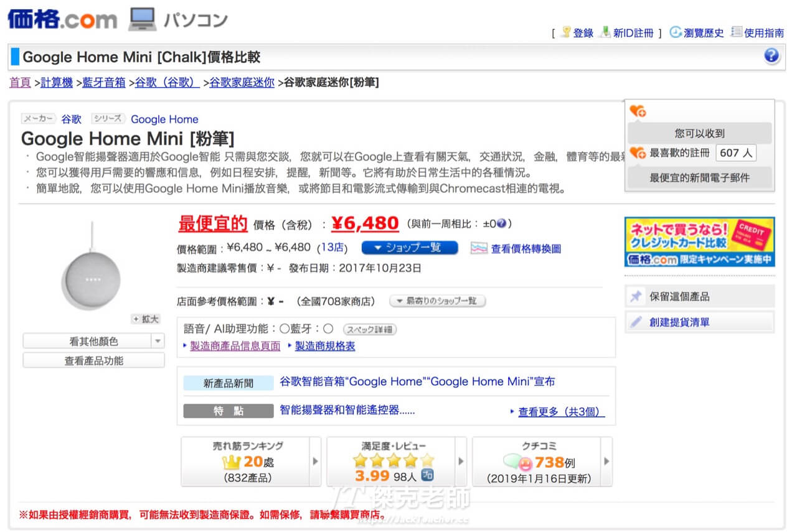Click the 新ID註冊 registration icon
Viewport: 797px width, 532px height.
[x=605, y=32]
